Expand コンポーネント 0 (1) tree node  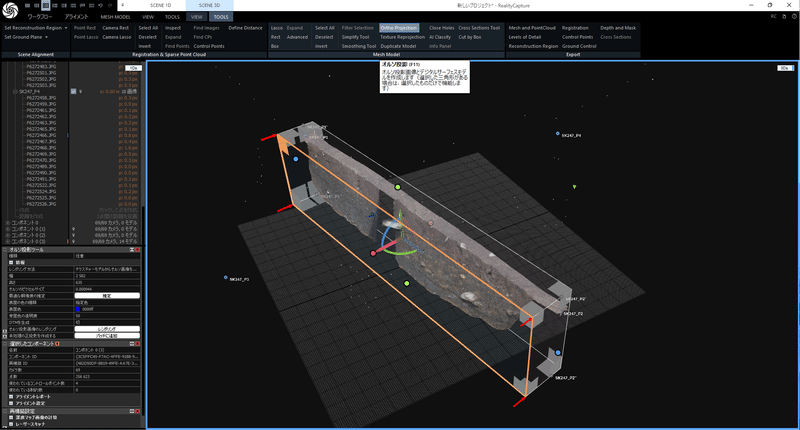pos(8,229)
